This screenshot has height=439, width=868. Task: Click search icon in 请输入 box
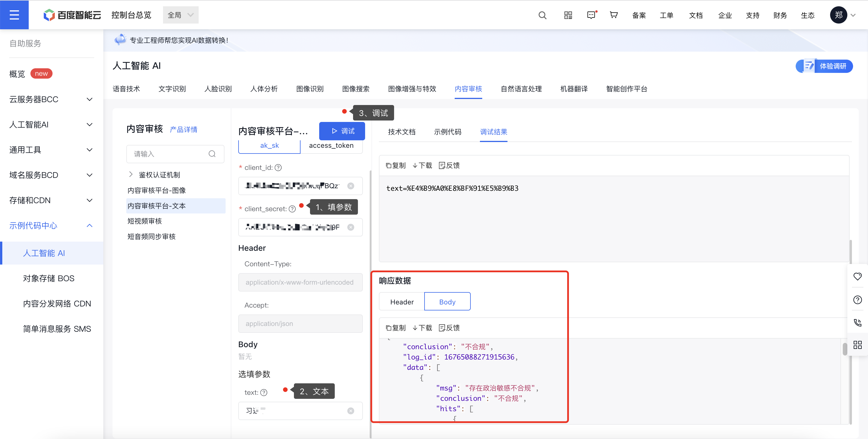click(212, 154)
